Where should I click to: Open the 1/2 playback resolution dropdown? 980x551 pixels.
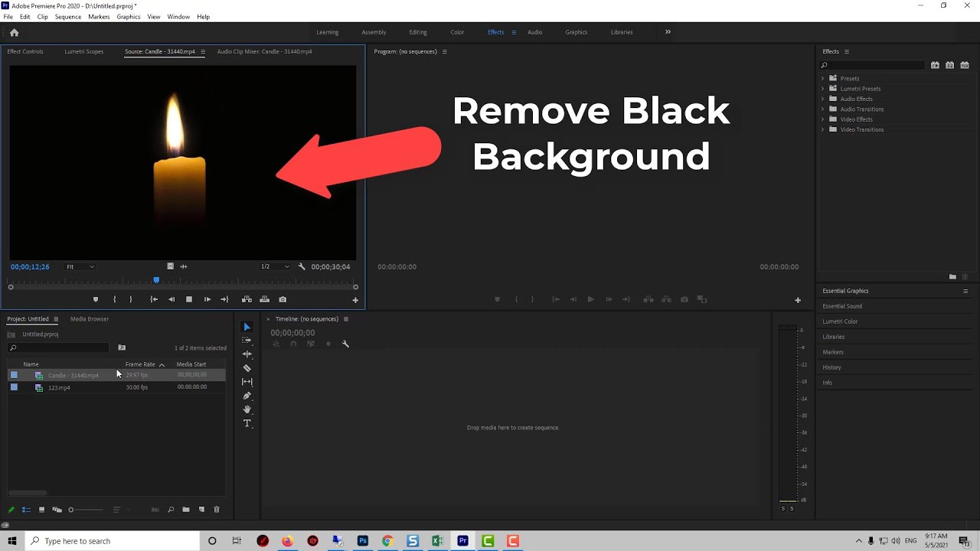[275, 266]
